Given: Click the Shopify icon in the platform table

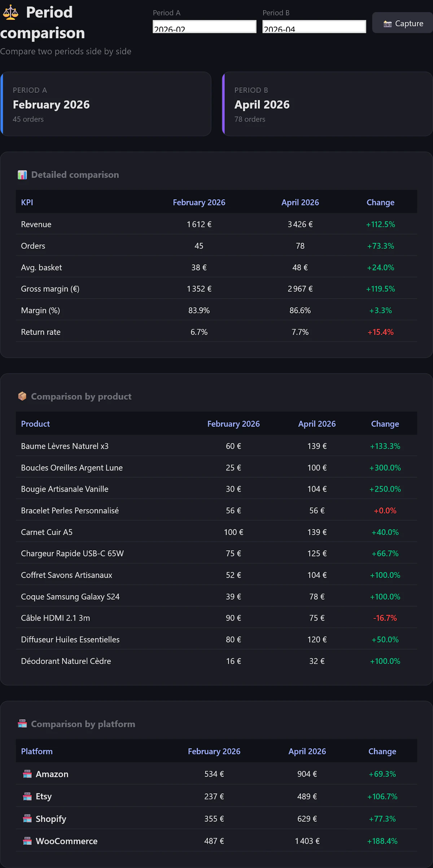Looking at the screenshot, I should 27,819.
